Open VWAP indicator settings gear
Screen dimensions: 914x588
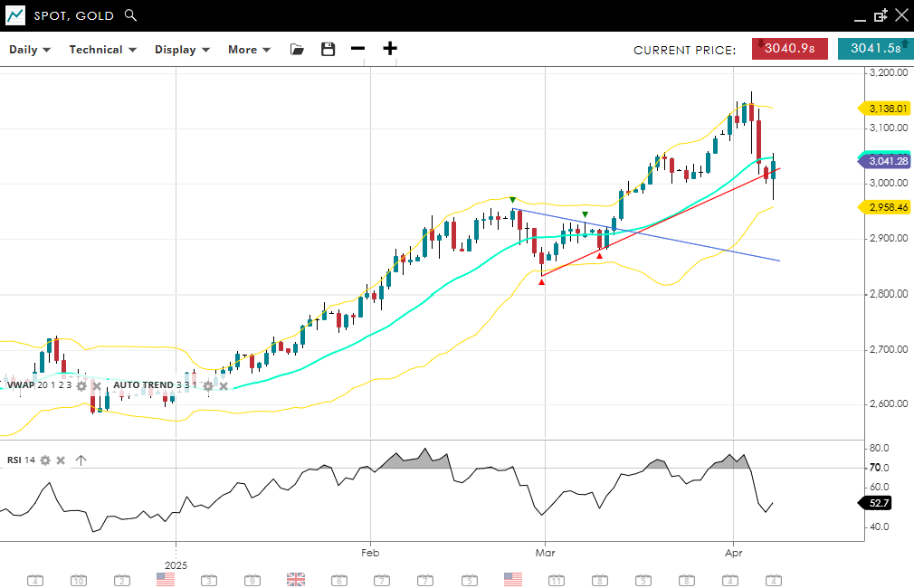[x=81, y=385]
